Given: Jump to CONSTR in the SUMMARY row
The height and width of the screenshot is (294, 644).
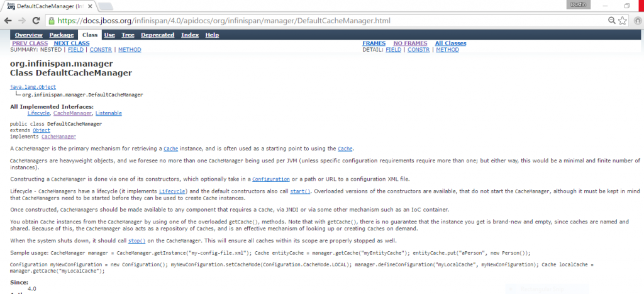Looking at the screenshot, I should [101, 49].
